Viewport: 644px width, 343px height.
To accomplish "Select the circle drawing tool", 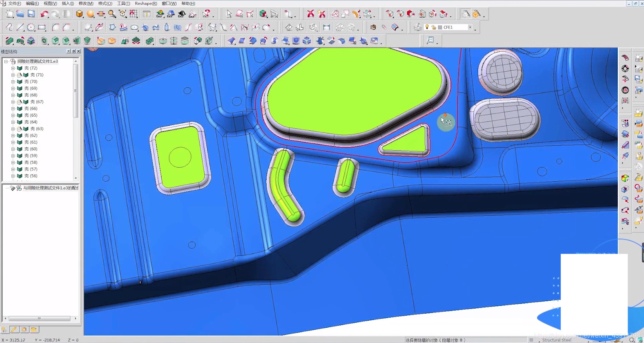I will point(31,27).
